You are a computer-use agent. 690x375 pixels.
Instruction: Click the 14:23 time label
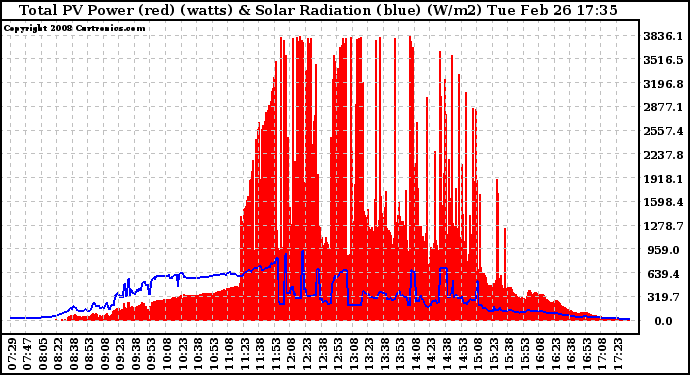(x=431, y=354)
